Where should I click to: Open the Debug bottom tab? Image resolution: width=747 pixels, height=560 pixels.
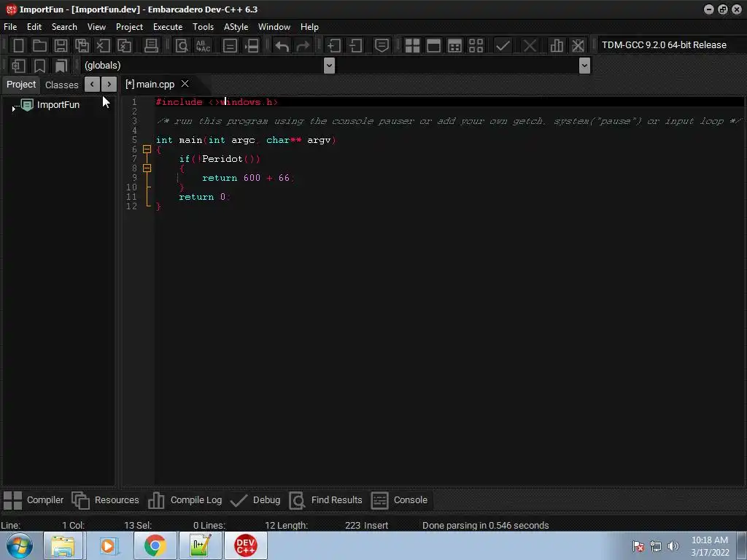[255, 500]
